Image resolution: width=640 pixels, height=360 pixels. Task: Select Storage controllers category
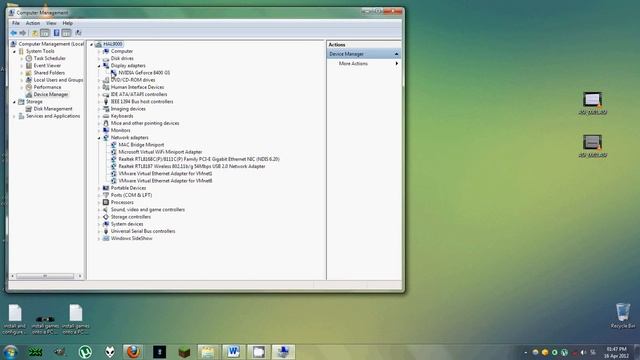131,217
